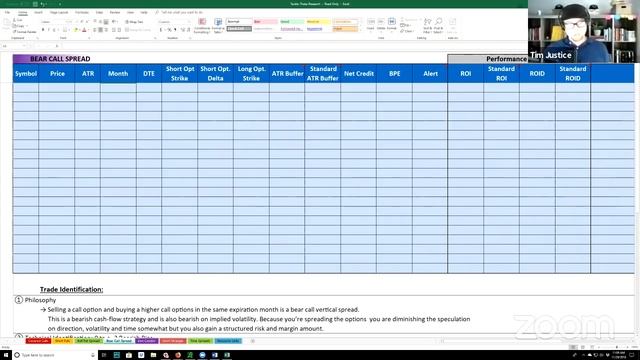Open Find & Select
The image size is (640, 360).
pos(438,25)
